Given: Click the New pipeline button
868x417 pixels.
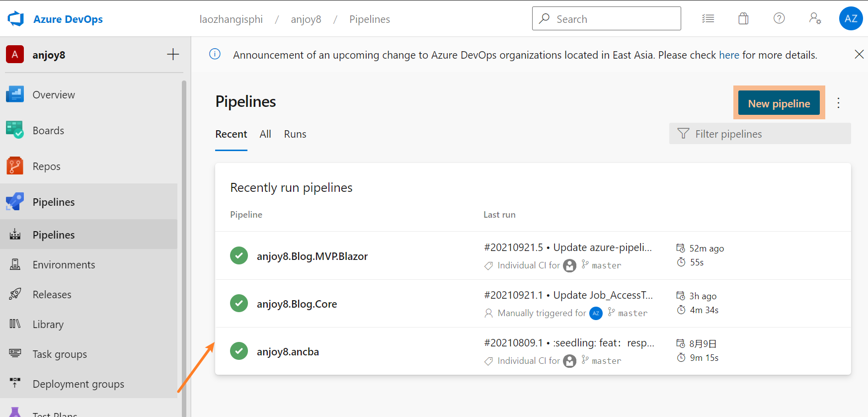Looking at the screenshot, I should tap(779, 103).
